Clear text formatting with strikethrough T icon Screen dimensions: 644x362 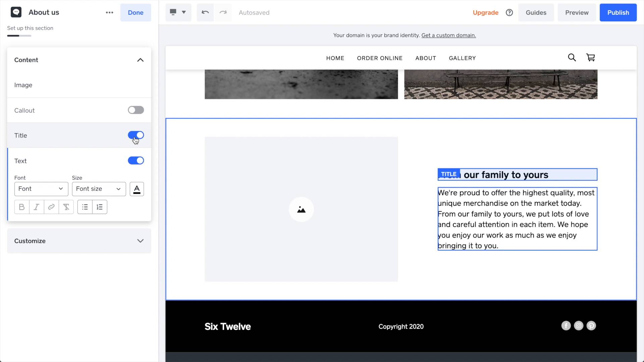[66, 207]
